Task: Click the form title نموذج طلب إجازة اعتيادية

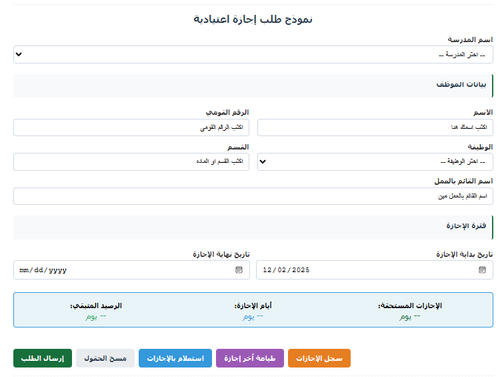Action: click(x=253, y=19)
